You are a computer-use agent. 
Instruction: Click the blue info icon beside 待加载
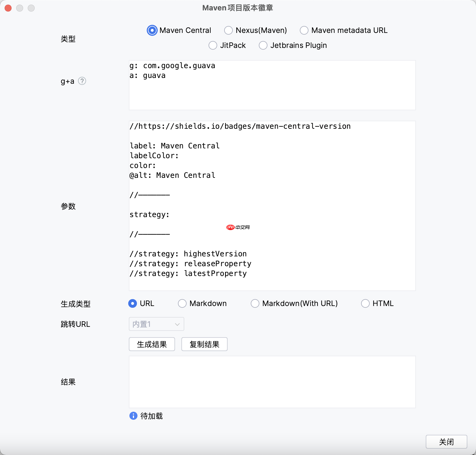tap(133, 416)
